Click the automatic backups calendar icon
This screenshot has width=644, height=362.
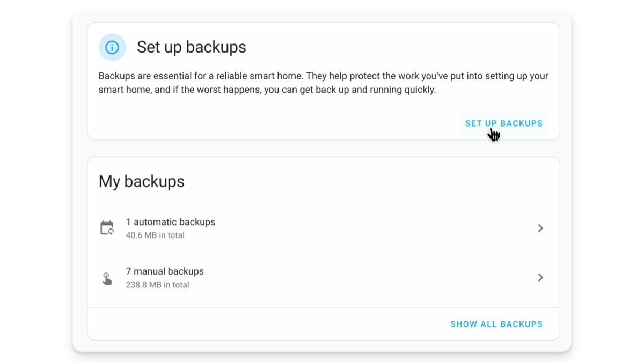click(107, 228)
